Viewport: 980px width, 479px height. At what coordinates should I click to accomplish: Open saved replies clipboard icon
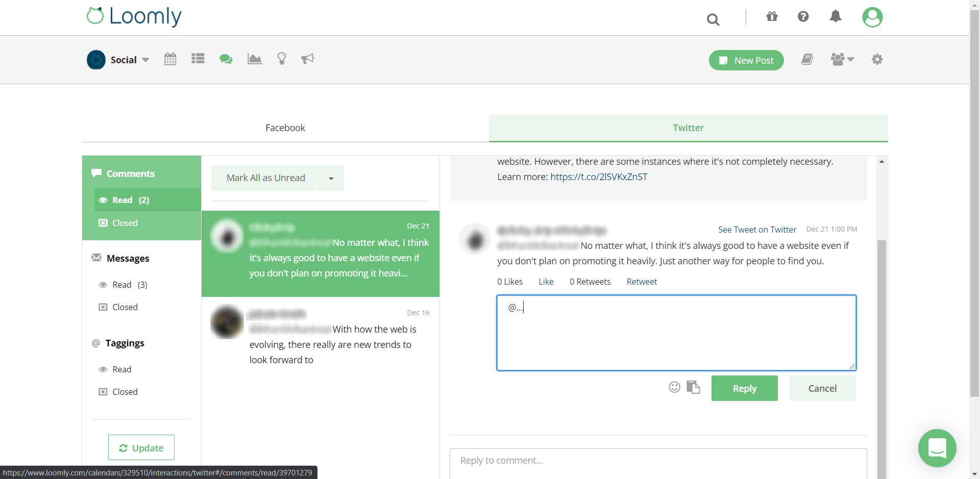(693, 387)
